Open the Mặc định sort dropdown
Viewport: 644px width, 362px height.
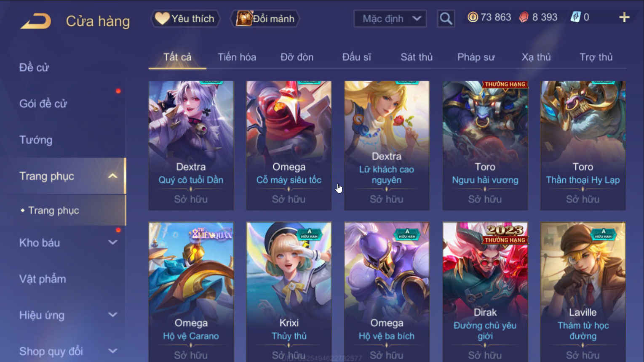click(390, 19)
